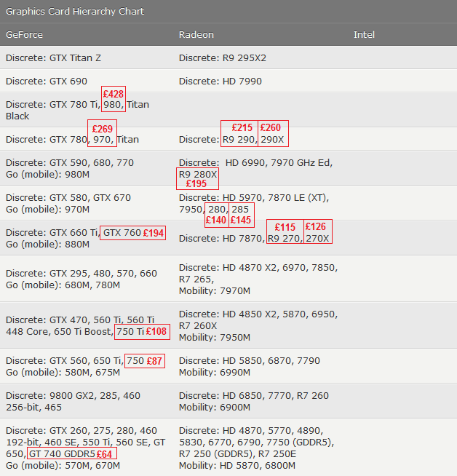The height and width of the screenshot is (476, 457).
Task: Click 'Mobility: 6990M' line
Action: point(215,372)
